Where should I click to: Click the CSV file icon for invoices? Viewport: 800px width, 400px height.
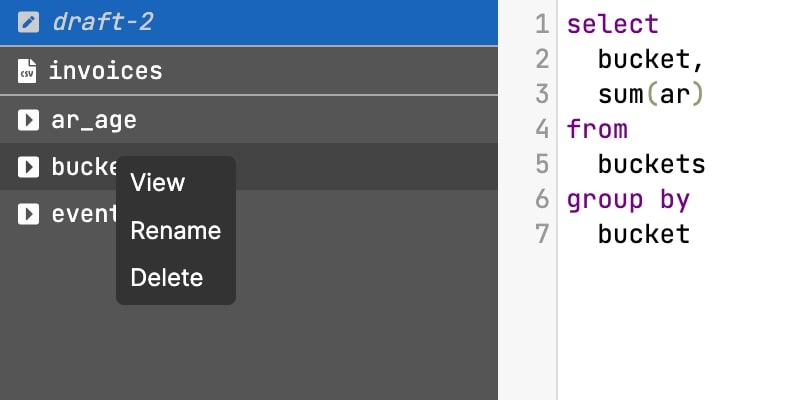[27, 71]
